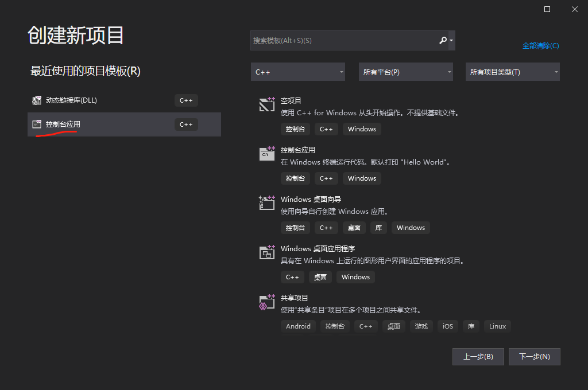Screen dimensions: 588x390
Task: Maximize the 创建新项目 dialog window
Action: pyautogui.click(x=547, y=9)
